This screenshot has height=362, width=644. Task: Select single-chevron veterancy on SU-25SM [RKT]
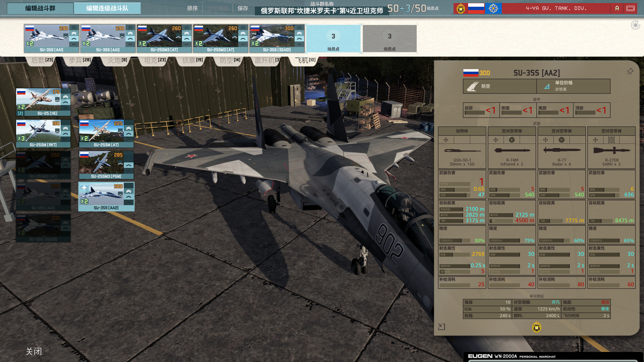(x=66, y=134)
